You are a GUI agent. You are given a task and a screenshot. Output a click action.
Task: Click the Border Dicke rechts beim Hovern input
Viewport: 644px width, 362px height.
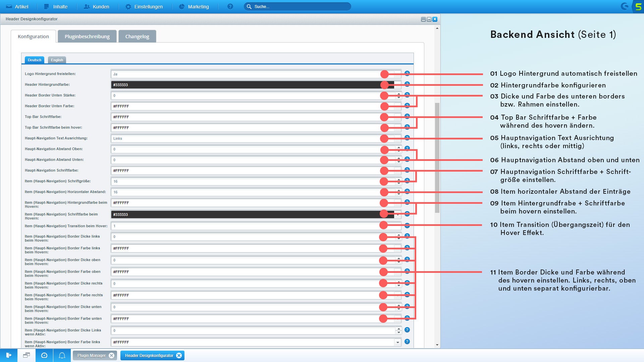253,284
